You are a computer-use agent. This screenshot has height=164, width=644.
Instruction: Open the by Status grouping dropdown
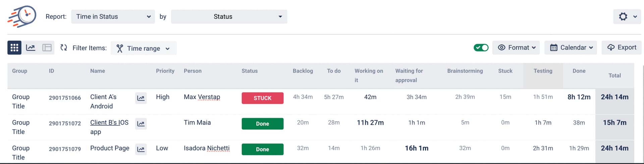(x=229, y=16)
